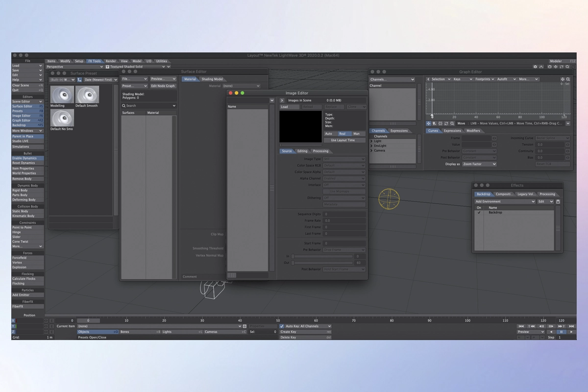Click the magnifier zoom icon below the graph
588x392 pixels.
pyautogui.click(x=452, y=123)
